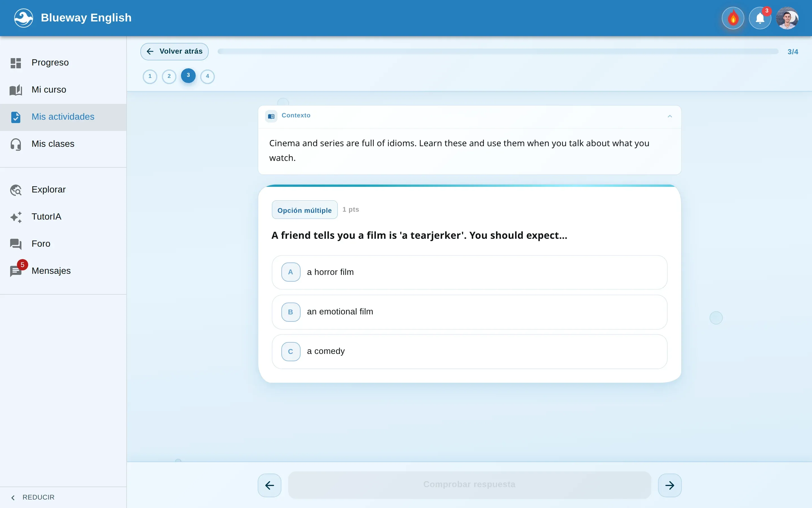Click the Volver atrás button

pos(175,51)
